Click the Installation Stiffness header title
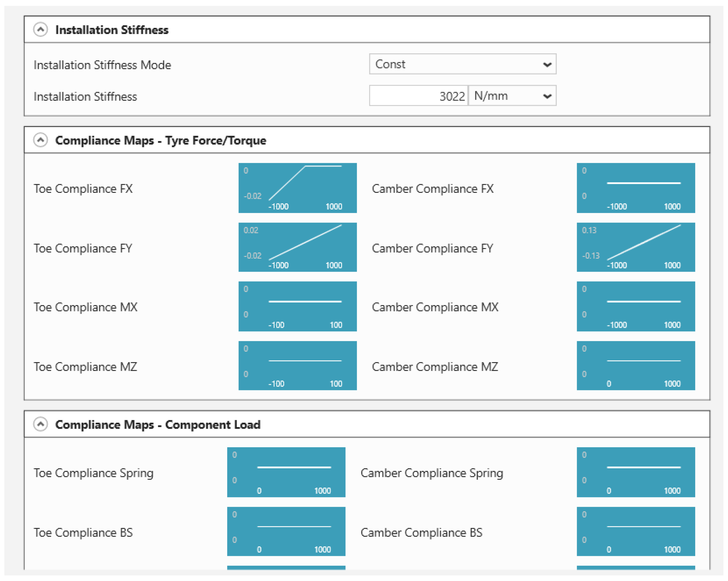The image size is (728, 581). 112,30
